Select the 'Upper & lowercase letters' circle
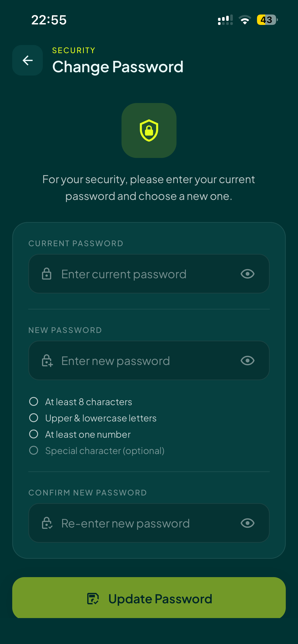Viewport: 298px width, 644px height. [x=34, y=418]
